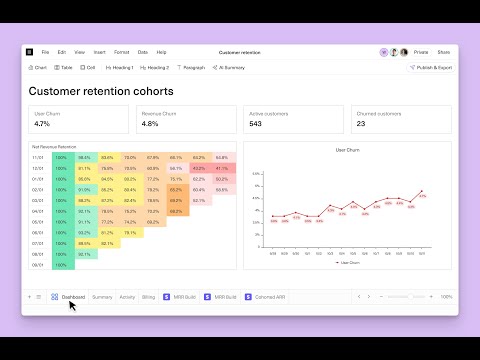Click the User Churn chart legend entry
Screen dimensions: 480x360
[347, 263]
